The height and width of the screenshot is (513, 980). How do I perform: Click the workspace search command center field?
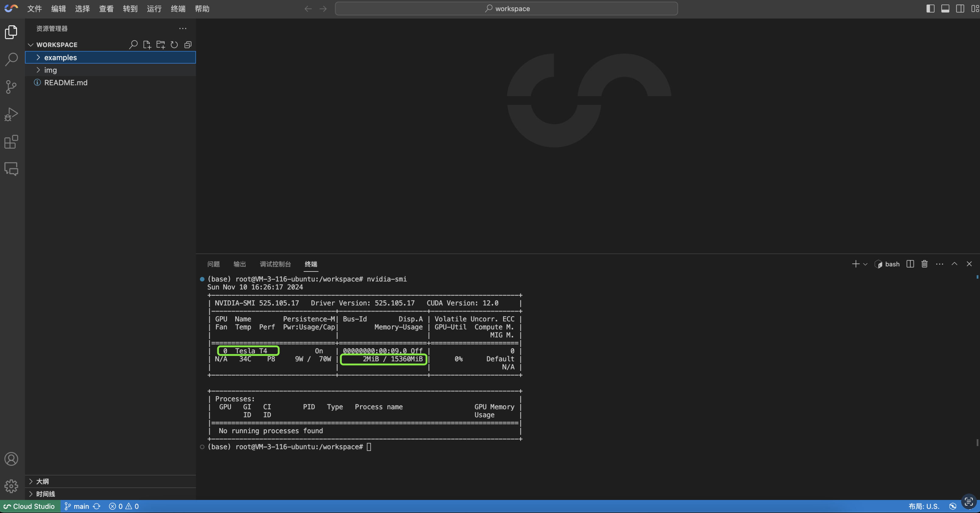pyautogui.click(x=506, y=9)
